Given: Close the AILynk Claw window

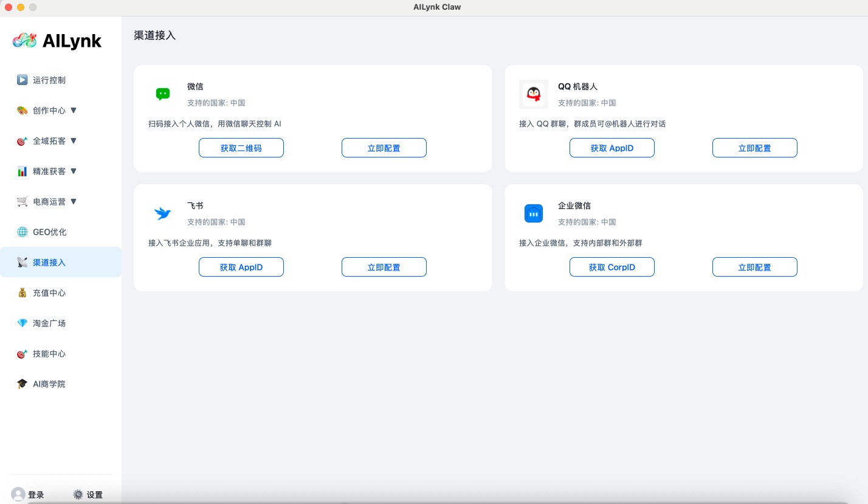Looking at the screenshot, I should 9,7.
